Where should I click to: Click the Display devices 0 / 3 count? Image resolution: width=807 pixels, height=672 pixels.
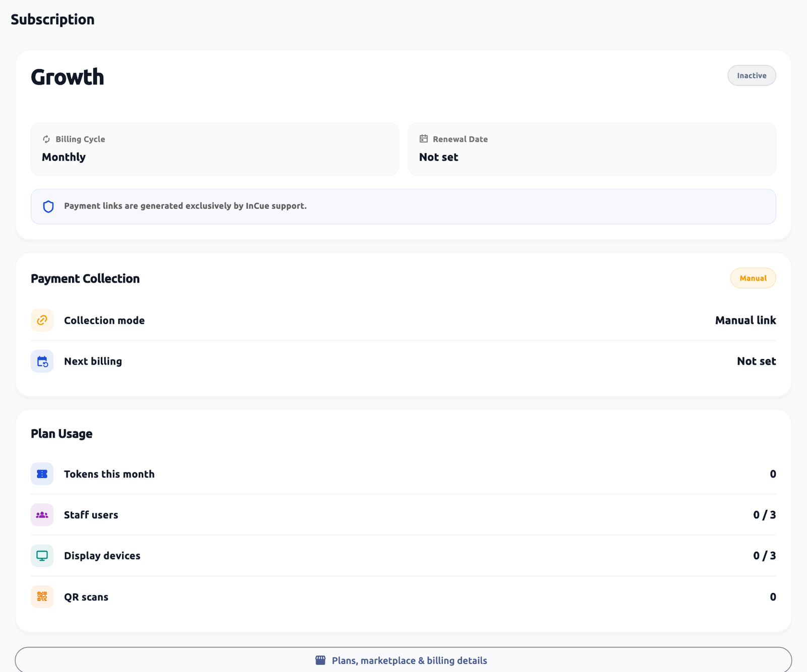click(x=765, y=556)
